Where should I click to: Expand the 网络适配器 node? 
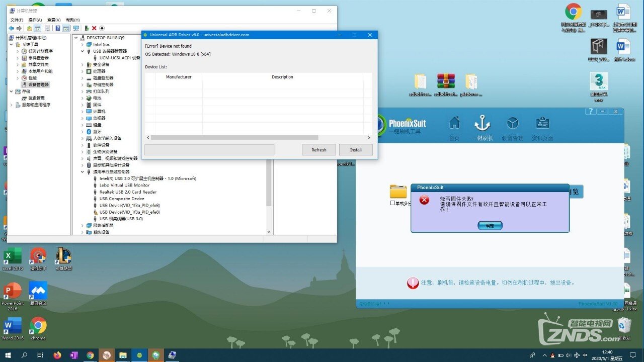[x=83, y=226]
